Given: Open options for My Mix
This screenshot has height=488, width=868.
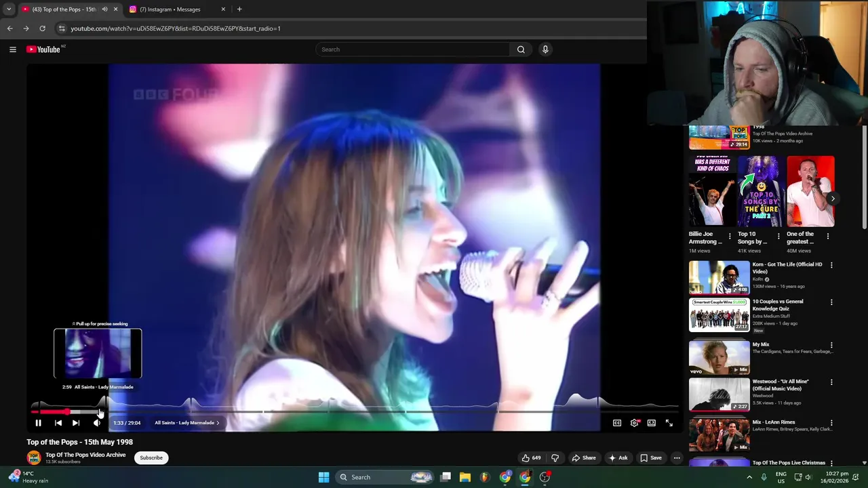Looking at the screenshot, I should 831,345.
